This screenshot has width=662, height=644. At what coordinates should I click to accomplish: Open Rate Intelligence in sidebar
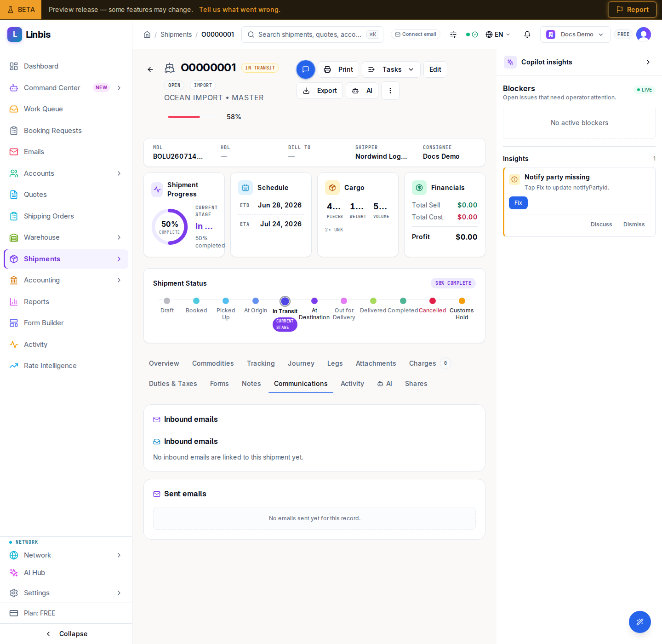(x=66, y=366)
